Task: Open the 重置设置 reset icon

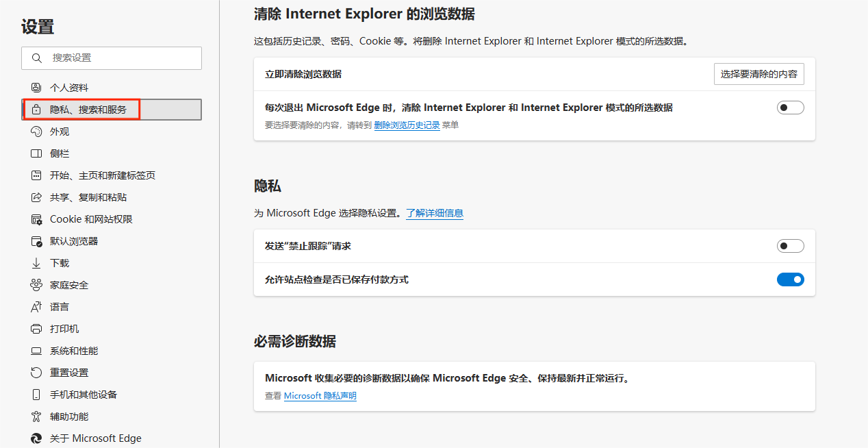Action: tap(37, 372)
